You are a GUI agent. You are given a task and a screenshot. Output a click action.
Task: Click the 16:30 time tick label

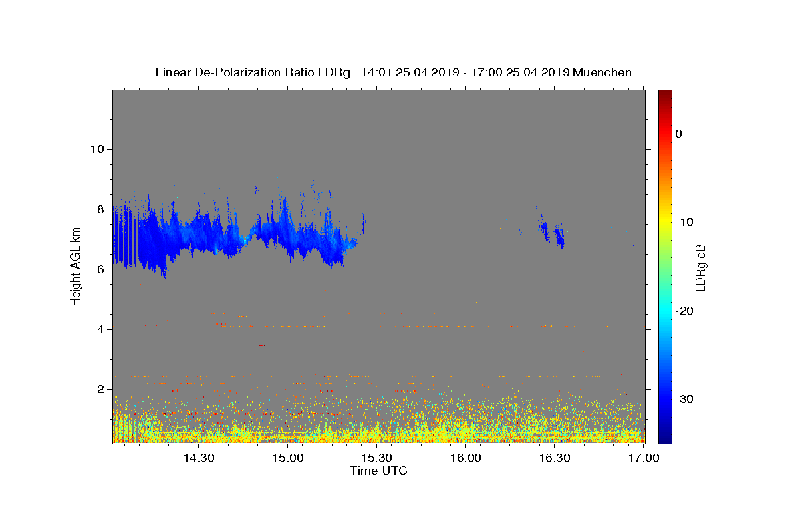pyautogui.click(x=555, y=458)
